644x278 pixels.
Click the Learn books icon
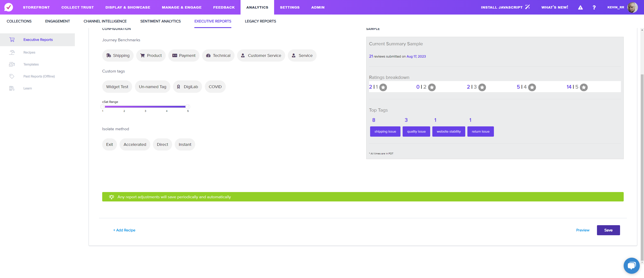coord(12,88)
